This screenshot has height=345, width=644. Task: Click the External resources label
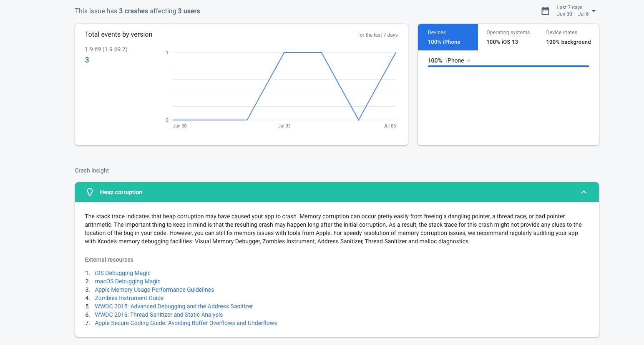coord(109,260)
